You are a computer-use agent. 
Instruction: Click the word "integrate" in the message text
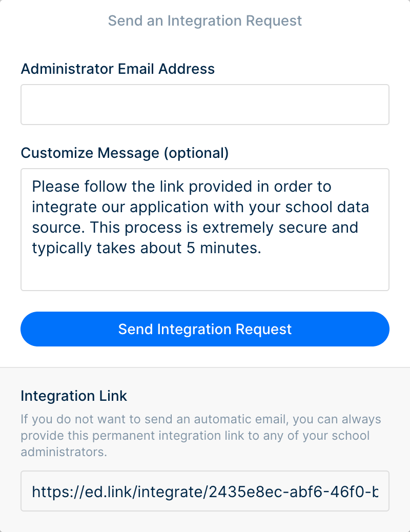coord(64,207)
